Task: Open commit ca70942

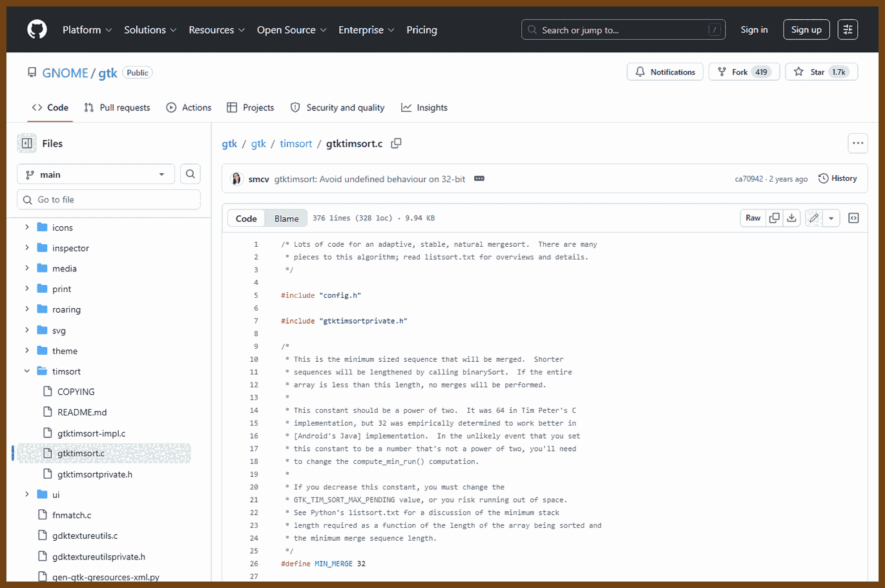Action: (749, 179)
